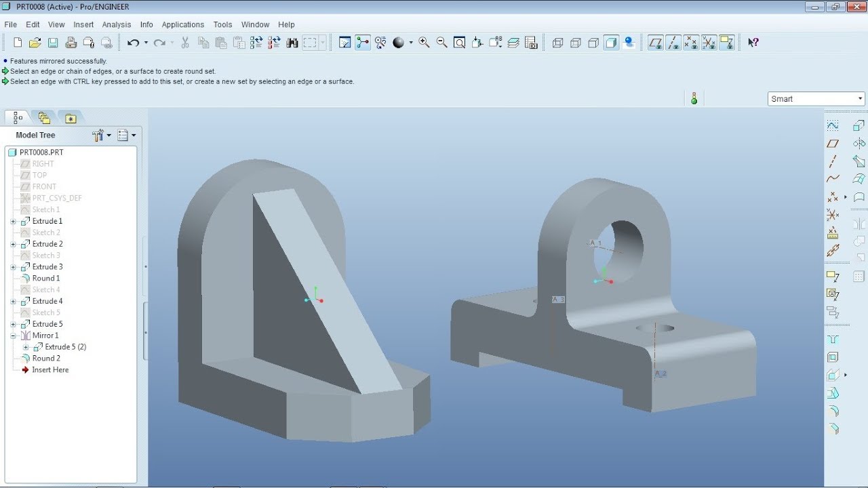Print the active object

coord(71,43)
